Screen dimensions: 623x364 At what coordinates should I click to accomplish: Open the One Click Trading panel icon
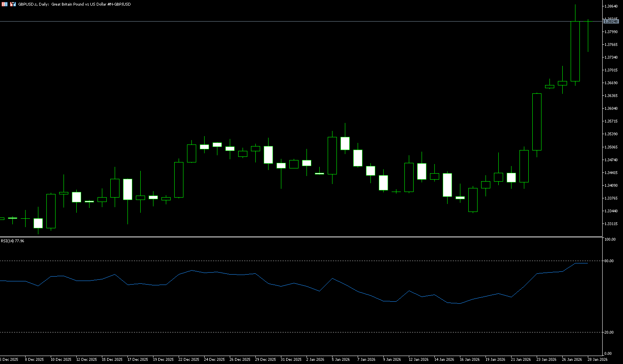(4, 4)
